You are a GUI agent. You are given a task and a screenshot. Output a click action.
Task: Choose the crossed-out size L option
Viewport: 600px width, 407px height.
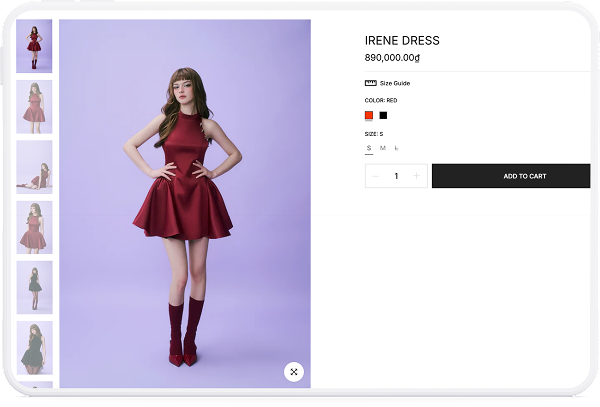coord(397,148)
